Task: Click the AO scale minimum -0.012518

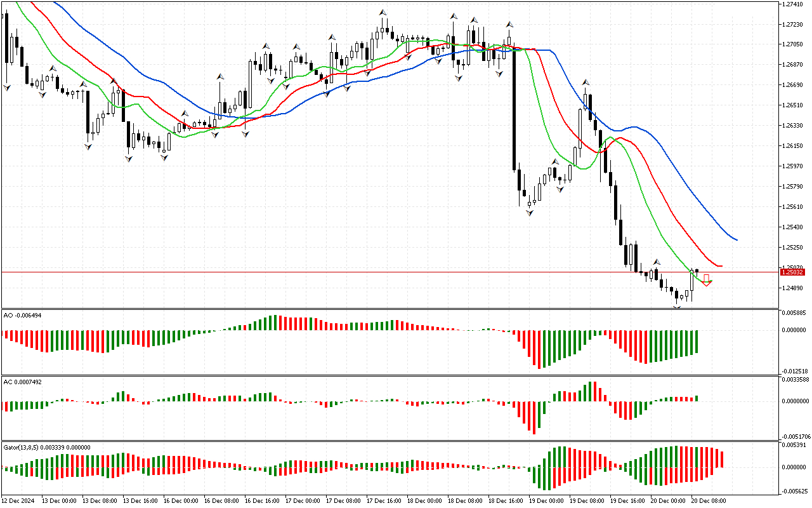Action: coord(794,371)
